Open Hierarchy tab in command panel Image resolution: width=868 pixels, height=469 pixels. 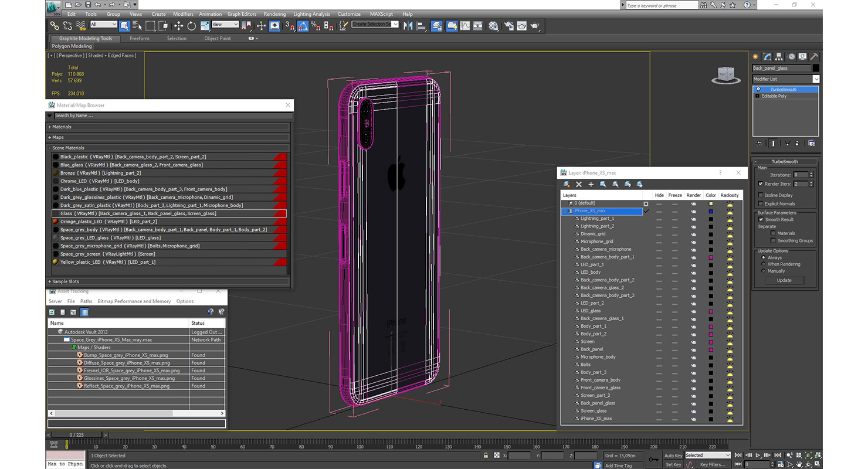coord(779,56)
